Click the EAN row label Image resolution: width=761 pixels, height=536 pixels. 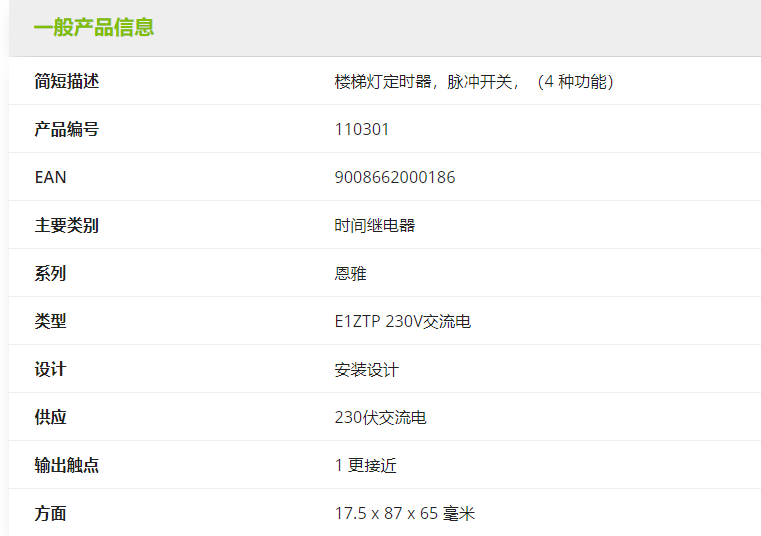51,178
